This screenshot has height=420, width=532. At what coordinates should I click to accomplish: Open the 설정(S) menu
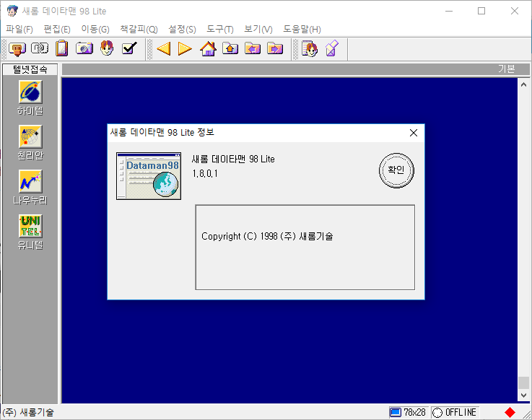[x=182, y=29]
